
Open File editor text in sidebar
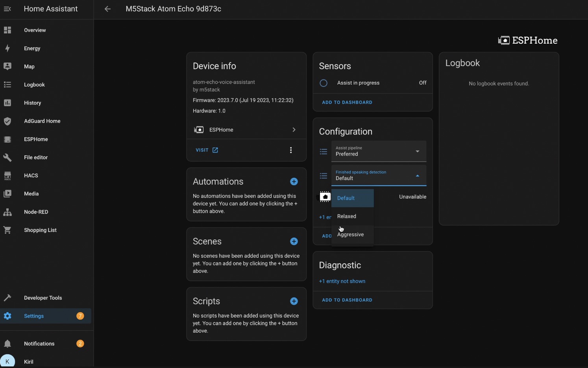tap(36, 157)
